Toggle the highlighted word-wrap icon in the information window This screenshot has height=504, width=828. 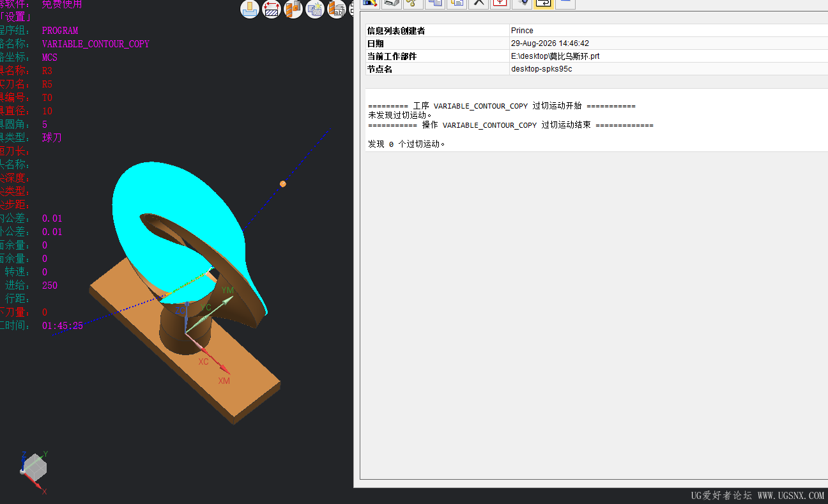(544, 3)
